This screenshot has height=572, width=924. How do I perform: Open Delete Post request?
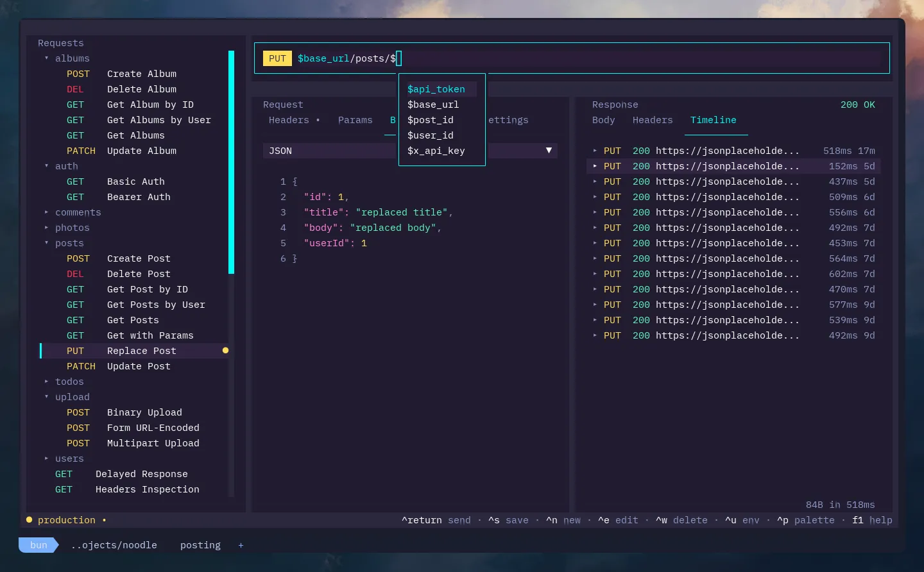(139, 274)
